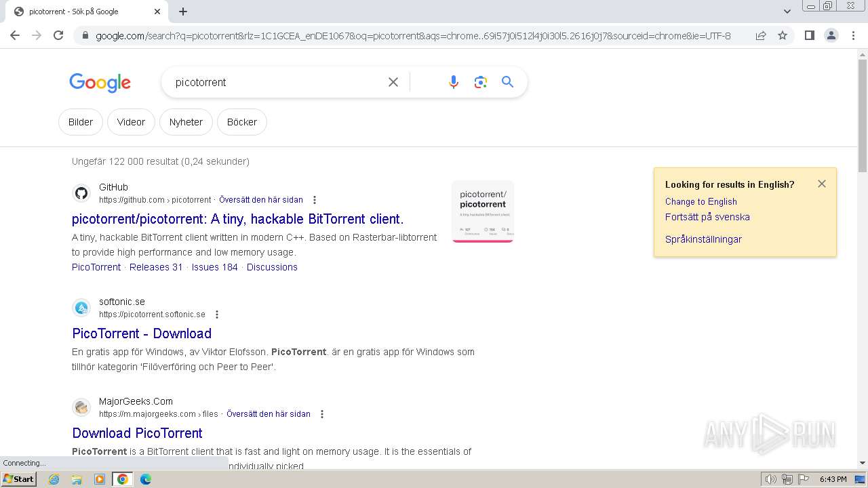Open the Action Center flag icon
The image size is (868, 488).
pos(804,479)
